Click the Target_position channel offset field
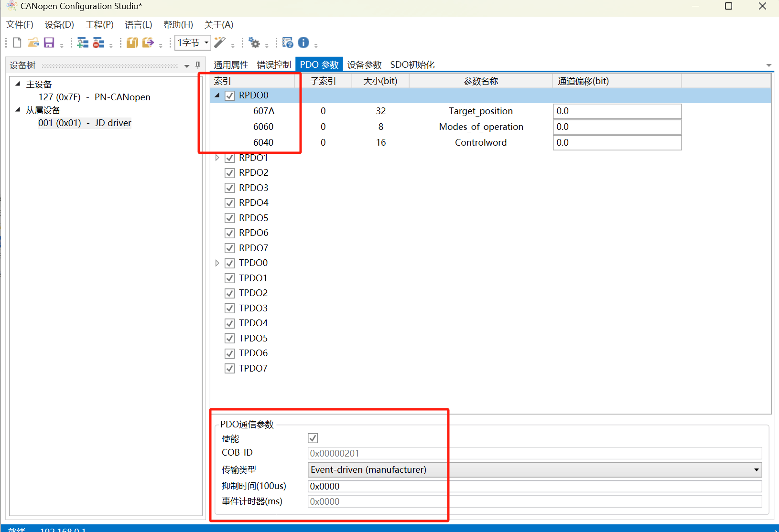The width and height of the screenshot is (779, 532). click(x=617, y=111)
